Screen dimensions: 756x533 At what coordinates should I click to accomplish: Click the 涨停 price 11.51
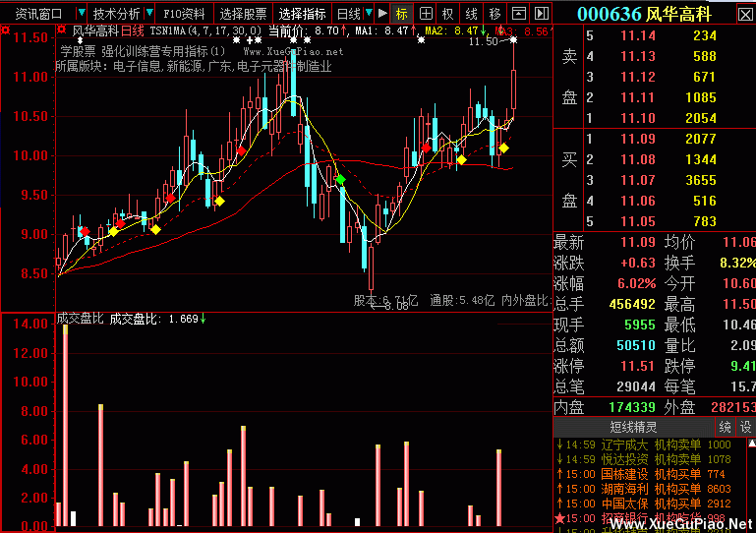point(638,366)
